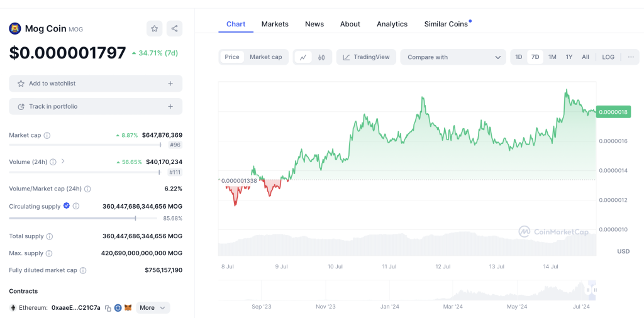Set chart range to 1M

(552, 57)
